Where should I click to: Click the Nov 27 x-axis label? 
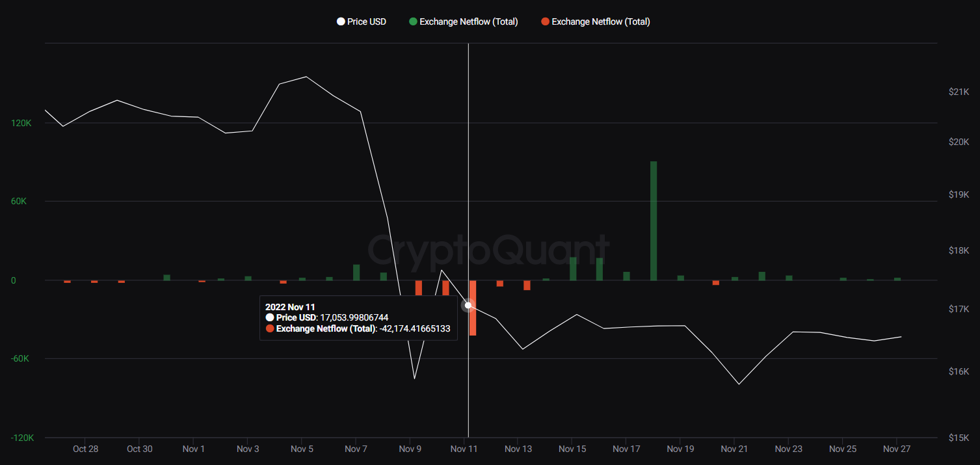[897, 449]
